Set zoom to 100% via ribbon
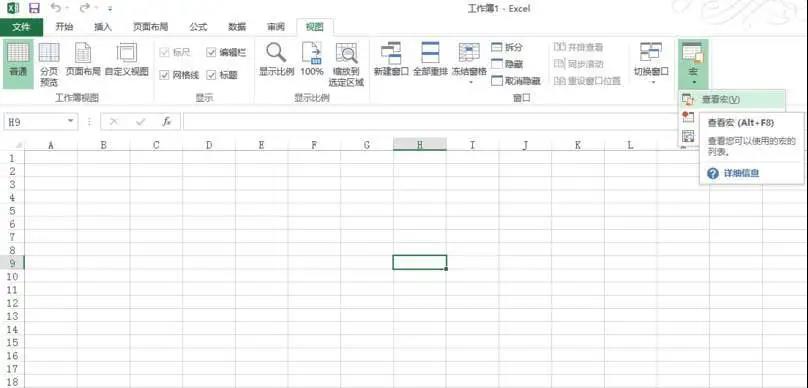808x388 pixels. 312,60
